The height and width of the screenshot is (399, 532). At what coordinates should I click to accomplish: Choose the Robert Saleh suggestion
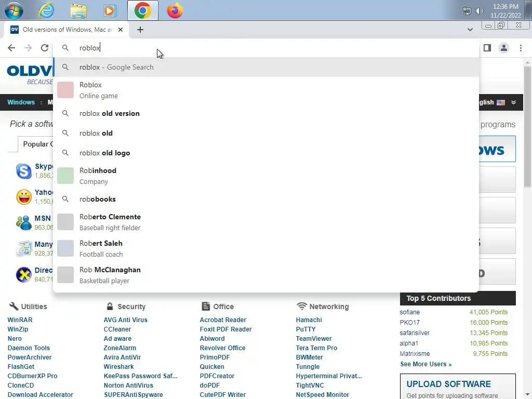point(266,249)
